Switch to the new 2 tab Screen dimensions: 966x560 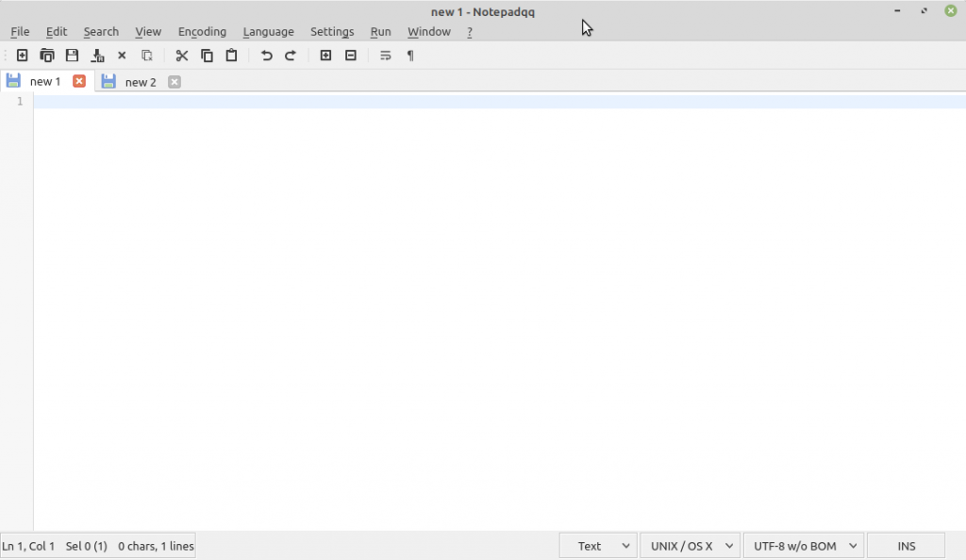pyautogui.click(x=141, y=82)
